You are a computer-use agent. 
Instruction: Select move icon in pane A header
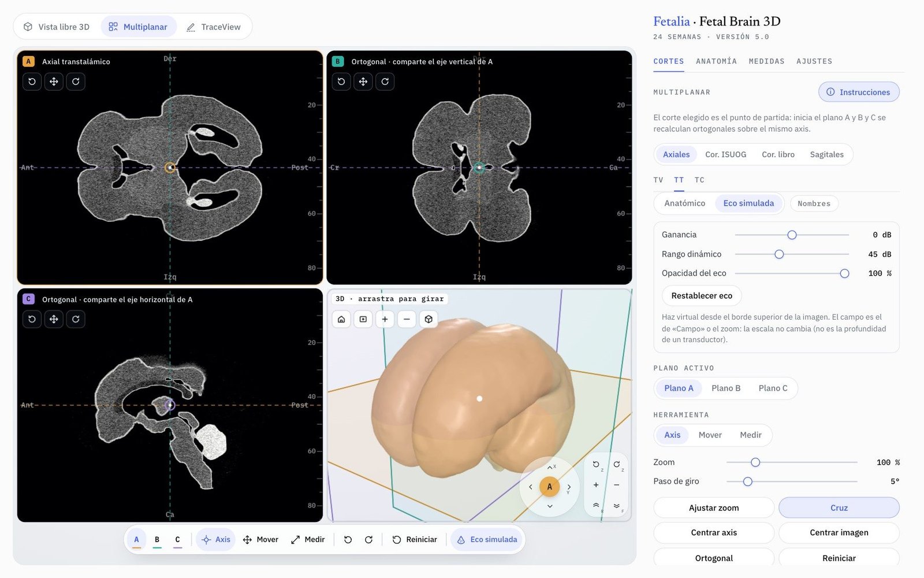click(x=54, y=81)
